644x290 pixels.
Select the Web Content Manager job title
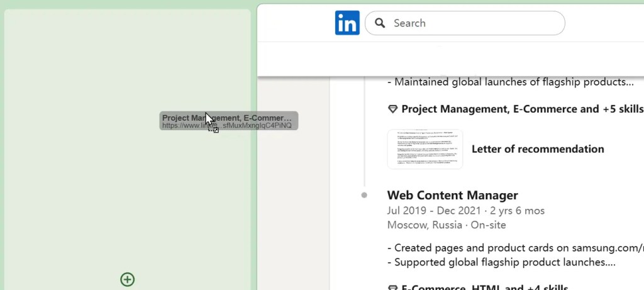point(452,195)
